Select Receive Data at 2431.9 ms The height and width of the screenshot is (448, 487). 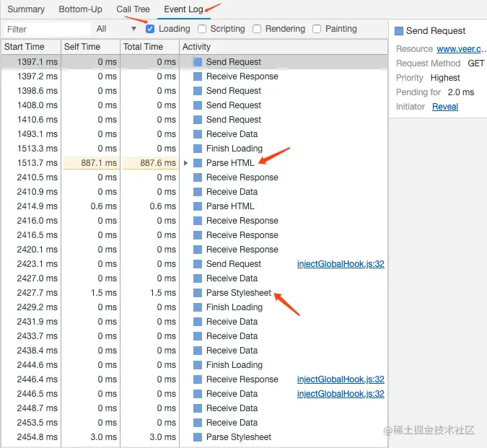[x=194, y=322]
